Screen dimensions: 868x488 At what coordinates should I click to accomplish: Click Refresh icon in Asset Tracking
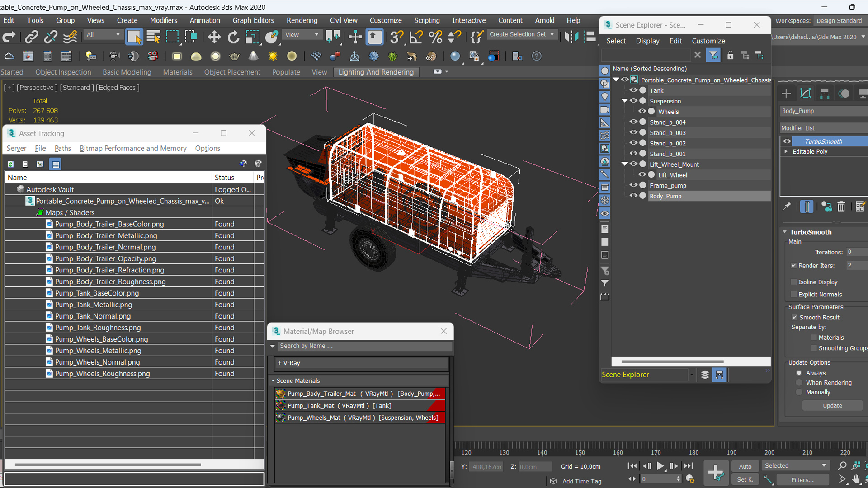coord(11,164)
